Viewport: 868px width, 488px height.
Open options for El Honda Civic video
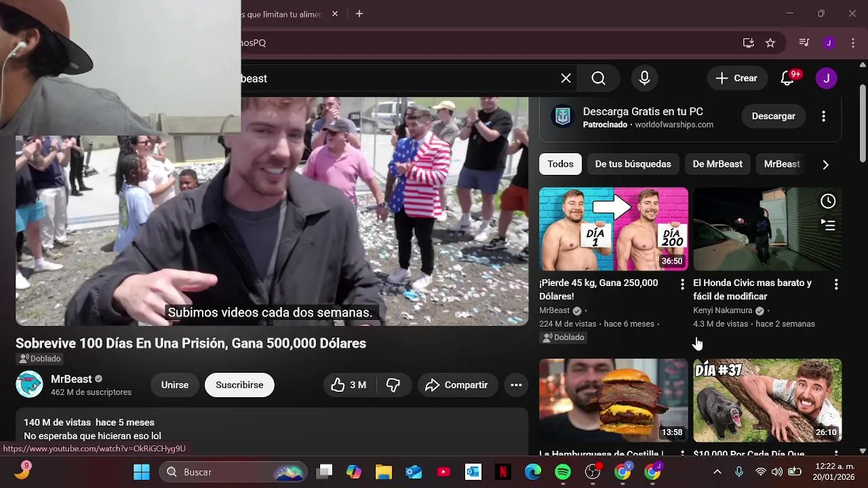(836, 285)
